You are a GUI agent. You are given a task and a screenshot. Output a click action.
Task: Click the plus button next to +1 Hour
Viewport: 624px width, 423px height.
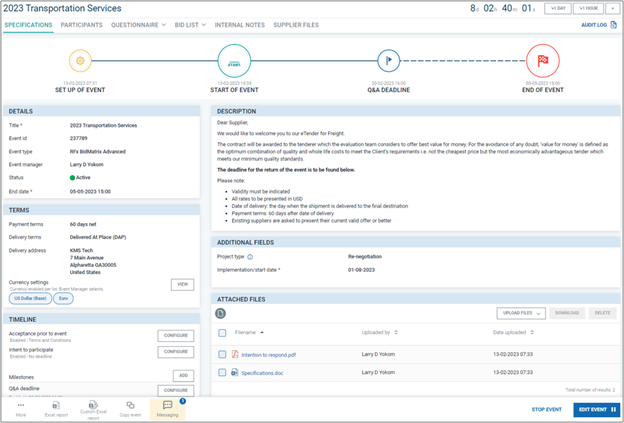tap(612, 8)
